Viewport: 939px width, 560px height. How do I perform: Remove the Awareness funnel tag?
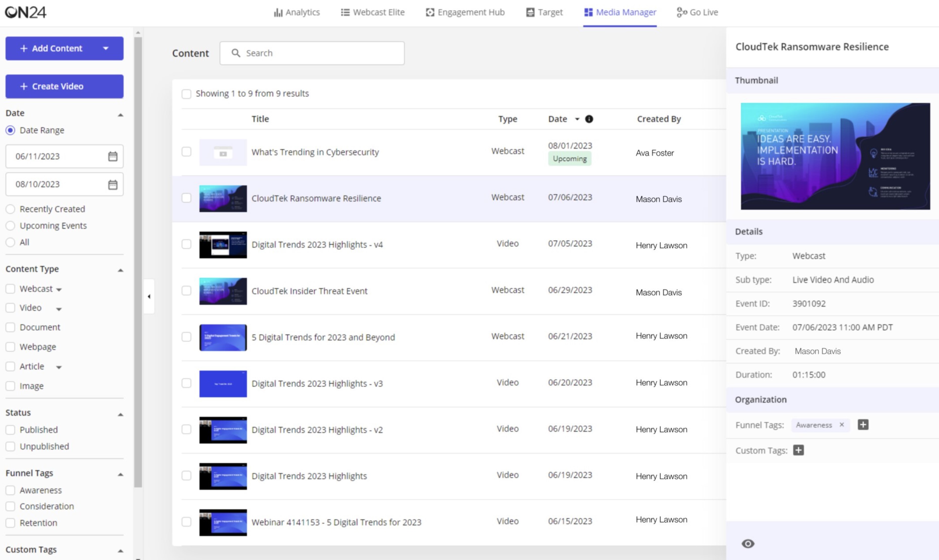842,424
